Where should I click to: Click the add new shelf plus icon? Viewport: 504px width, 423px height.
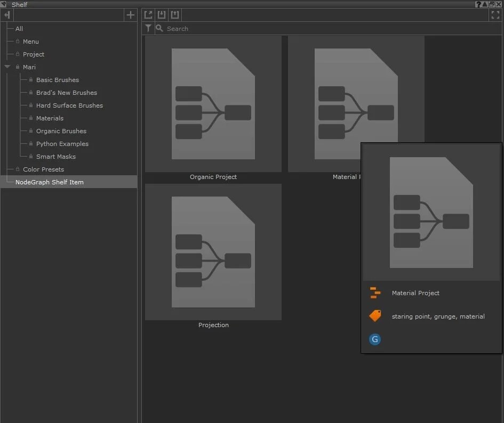click(x=130, y=15)
